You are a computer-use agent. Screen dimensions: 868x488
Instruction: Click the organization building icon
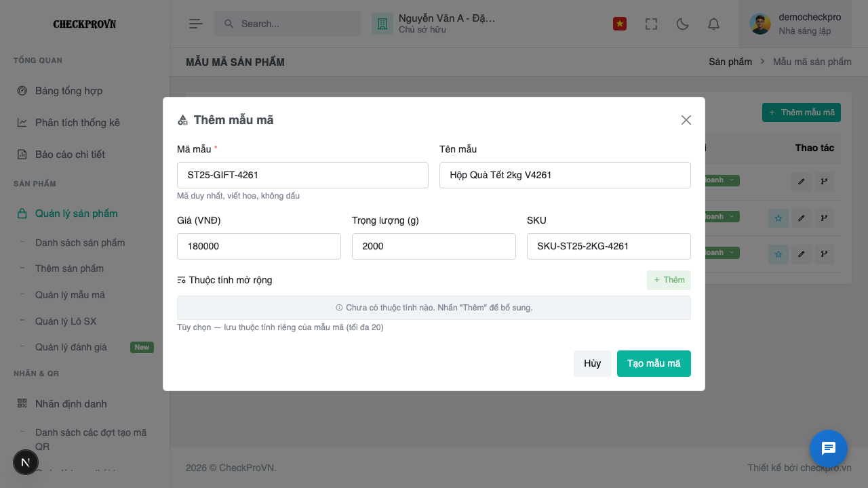[x=382, y=24]
